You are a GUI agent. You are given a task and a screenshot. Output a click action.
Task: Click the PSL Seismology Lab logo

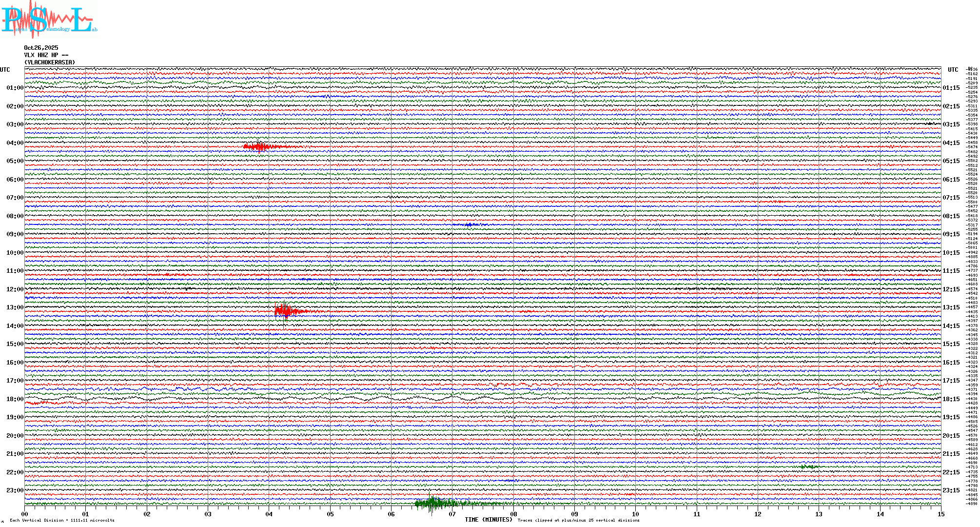click(x=48, y=20)
